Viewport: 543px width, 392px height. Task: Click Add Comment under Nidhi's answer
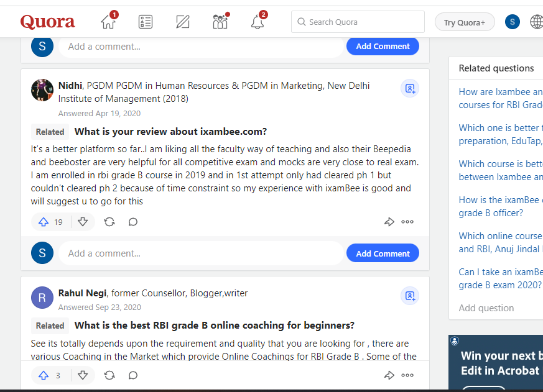pyautogui.click(x=383, y=253)
